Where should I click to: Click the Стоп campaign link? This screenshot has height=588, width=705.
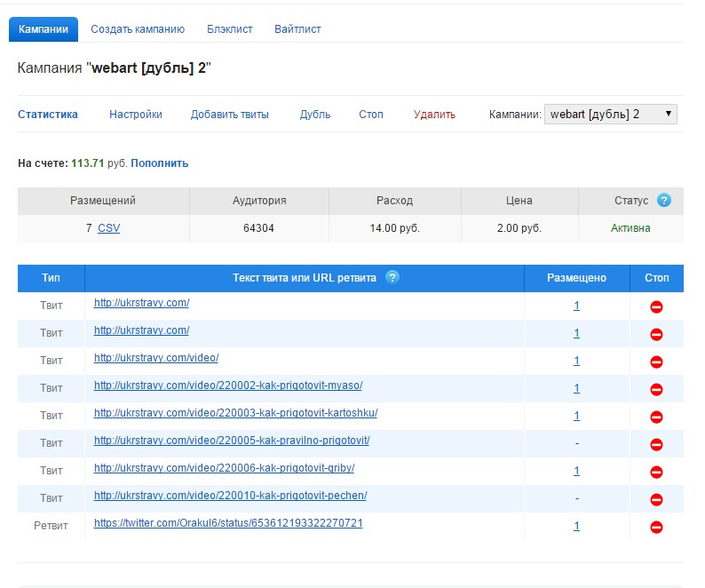371,115
